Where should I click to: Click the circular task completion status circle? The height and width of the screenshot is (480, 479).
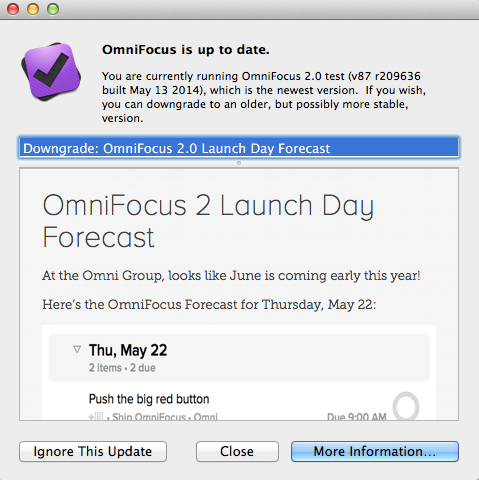pyautogui.click(x=406, y=406)
